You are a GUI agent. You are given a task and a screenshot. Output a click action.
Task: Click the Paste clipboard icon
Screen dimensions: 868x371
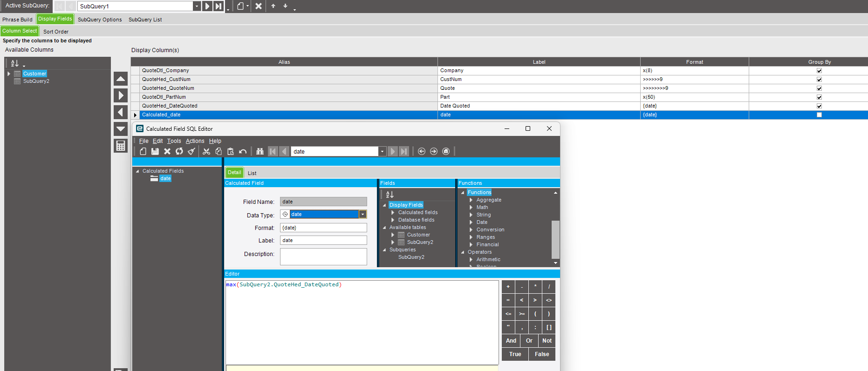[231, 151]
